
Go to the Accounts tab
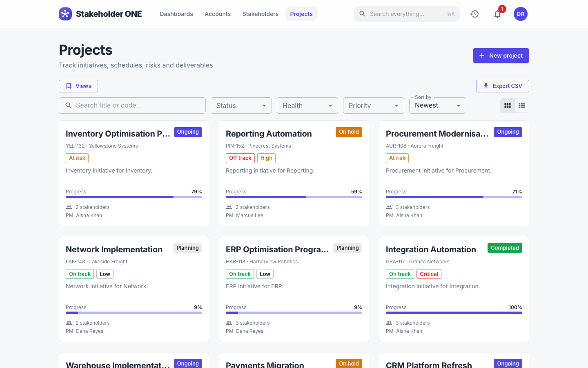(x=218, y=14)
